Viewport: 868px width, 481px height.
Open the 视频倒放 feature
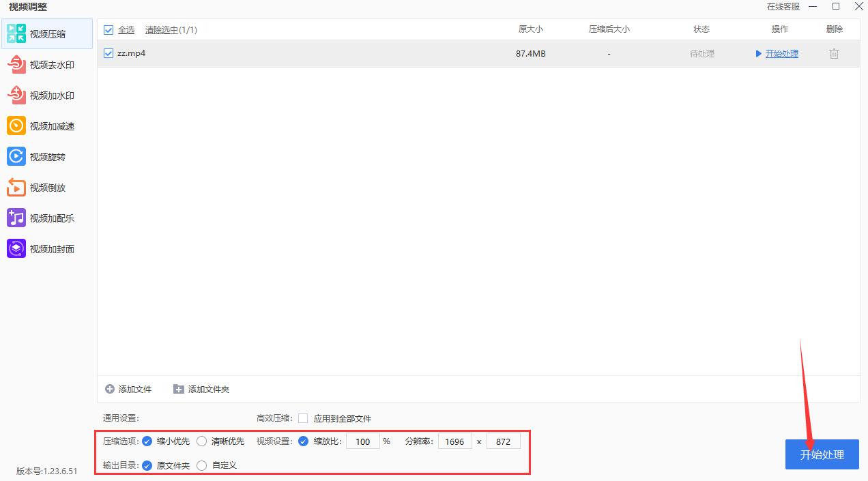click(46, 187)
